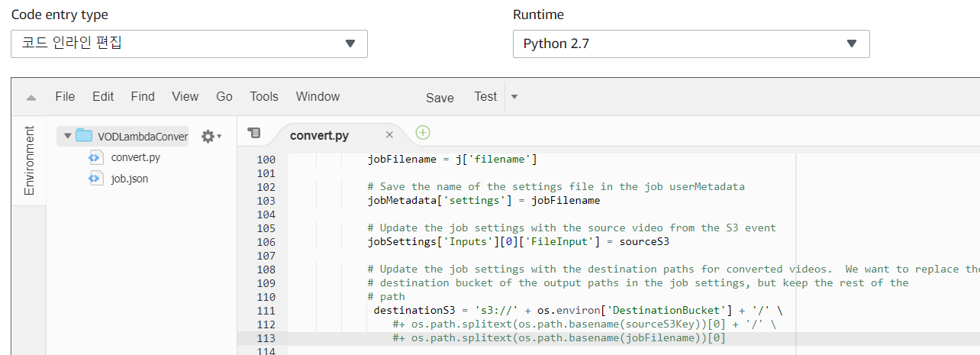The width and height of the screenshot is (980, 355).
Task: Click the line 112 sourceS3Key commented code
Action: (x=585, y=324)
